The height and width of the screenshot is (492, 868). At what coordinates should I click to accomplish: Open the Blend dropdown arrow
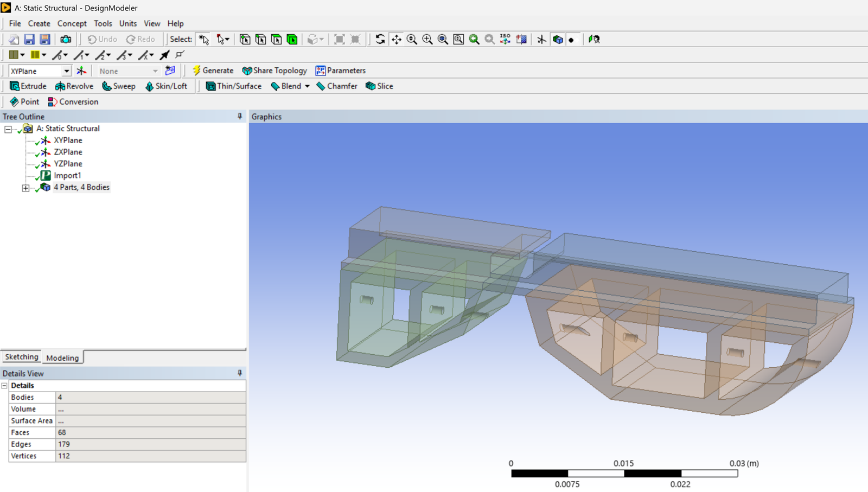(307, 86)
